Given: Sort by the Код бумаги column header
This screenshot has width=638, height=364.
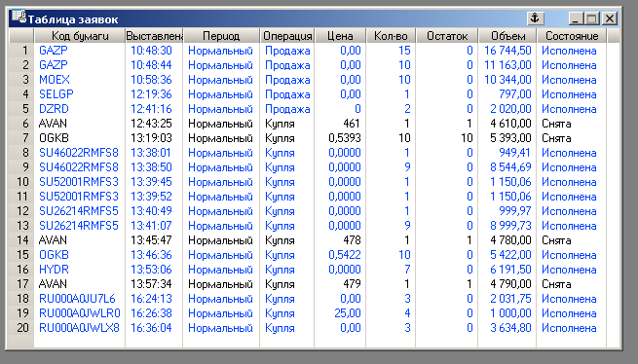Looking at the screenshot, I should click(80, 36).
